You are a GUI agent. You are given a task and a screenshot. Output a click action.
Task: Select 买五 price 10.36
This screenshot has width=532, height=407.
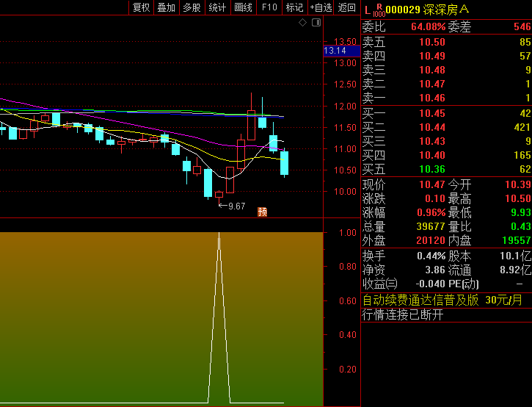[x=432, y=169]
